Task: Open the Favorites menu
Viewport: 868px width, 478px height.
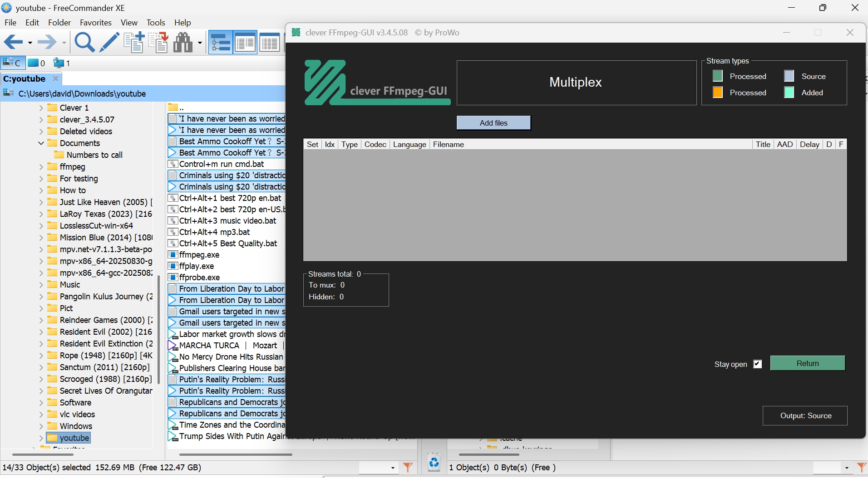Action: 95,22
